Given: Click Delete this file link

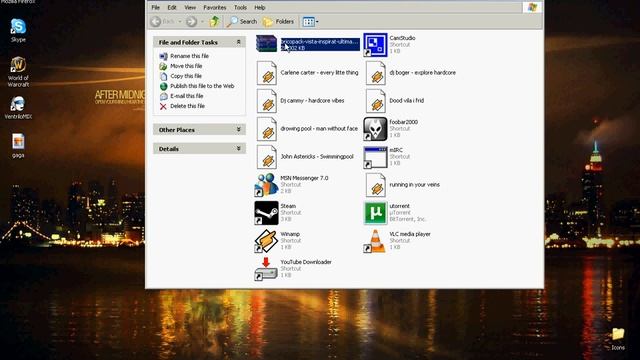Looking at the screenshot, I should (187, 106).
